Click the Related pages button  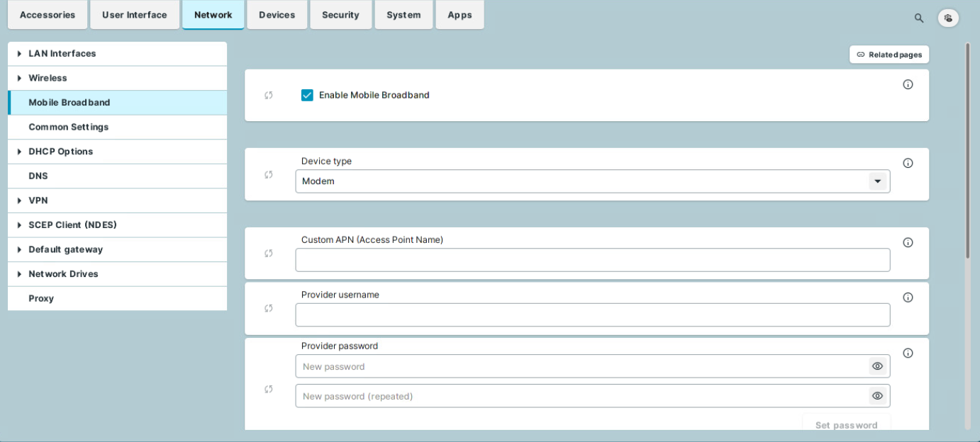coord(889,55)
